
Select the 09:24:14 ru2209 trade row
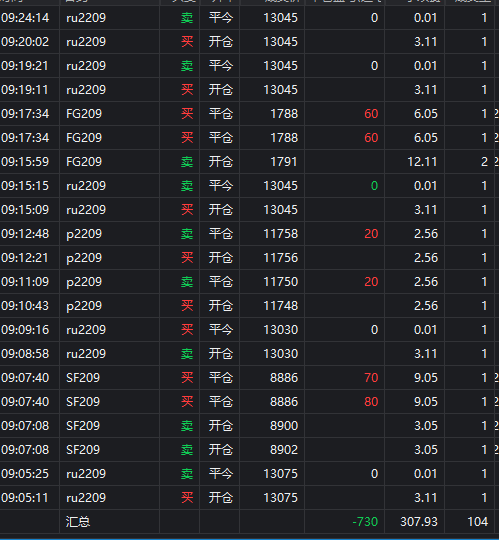pyautogui.click(x=249, y=18)
